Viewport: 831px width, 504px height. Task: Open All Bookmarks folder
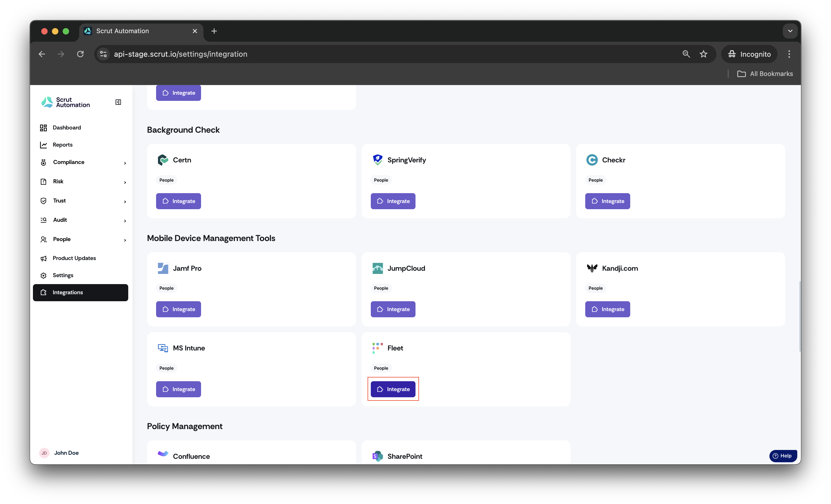pos(765,74)
